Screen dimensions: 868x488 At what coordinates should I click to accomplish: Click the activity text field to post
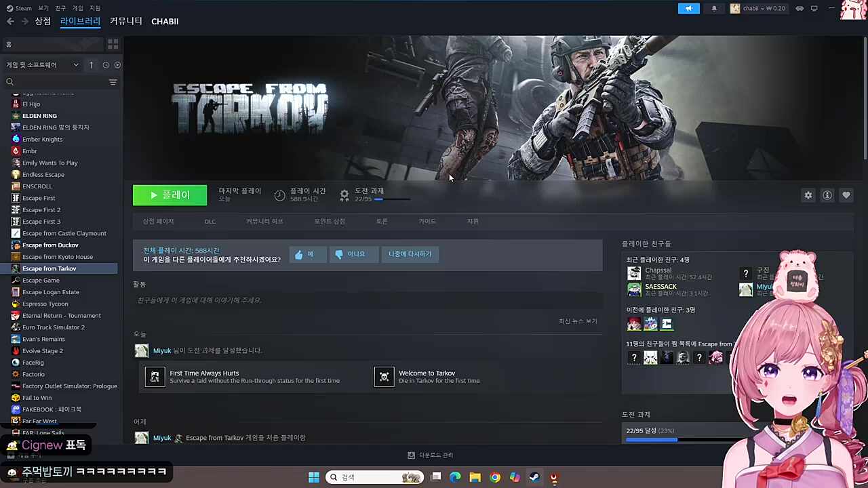pos(368,300)
